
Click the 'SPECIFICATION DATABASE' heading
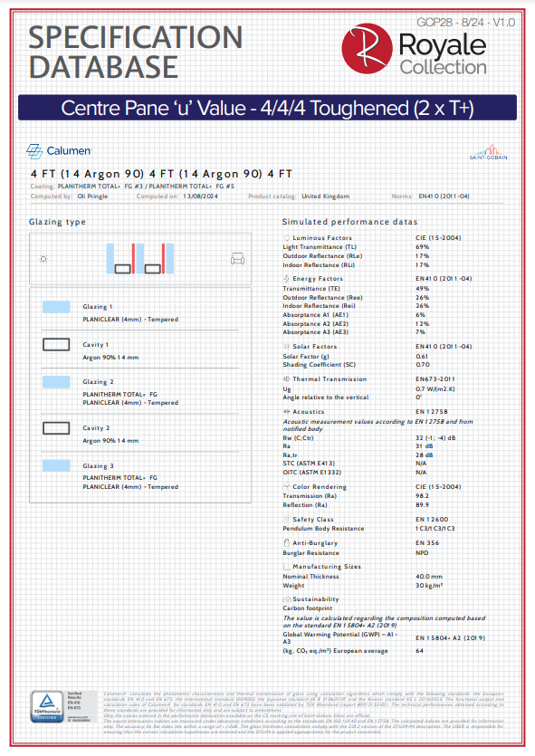point(136,53)
